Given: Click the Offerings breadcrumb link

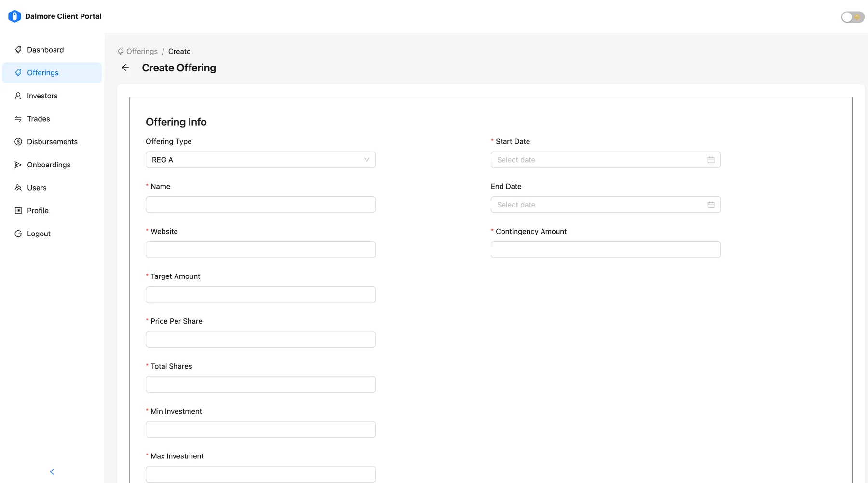Looking at the screenshot, I should (x=142, y=51).
